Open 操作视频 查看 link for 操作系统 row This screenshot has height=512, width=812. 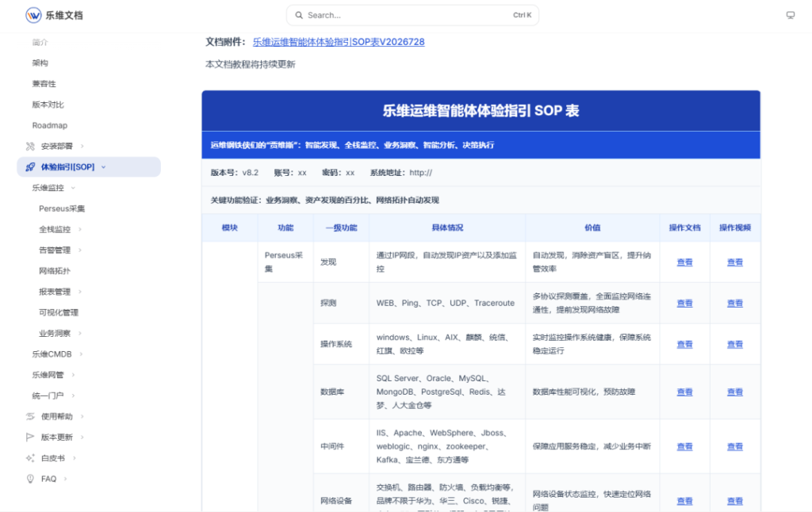[735, 344]
